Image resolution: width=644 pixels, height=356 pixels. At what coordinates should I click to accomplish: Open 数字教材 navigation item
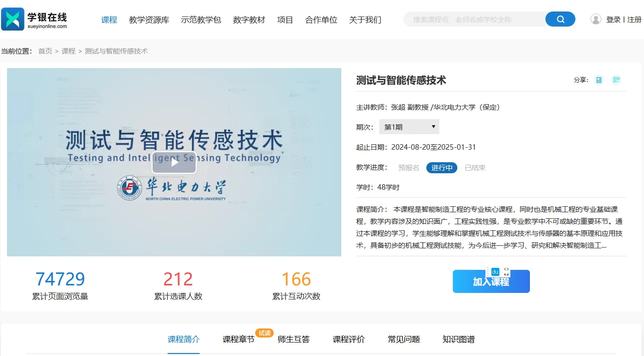pos(249,20)
